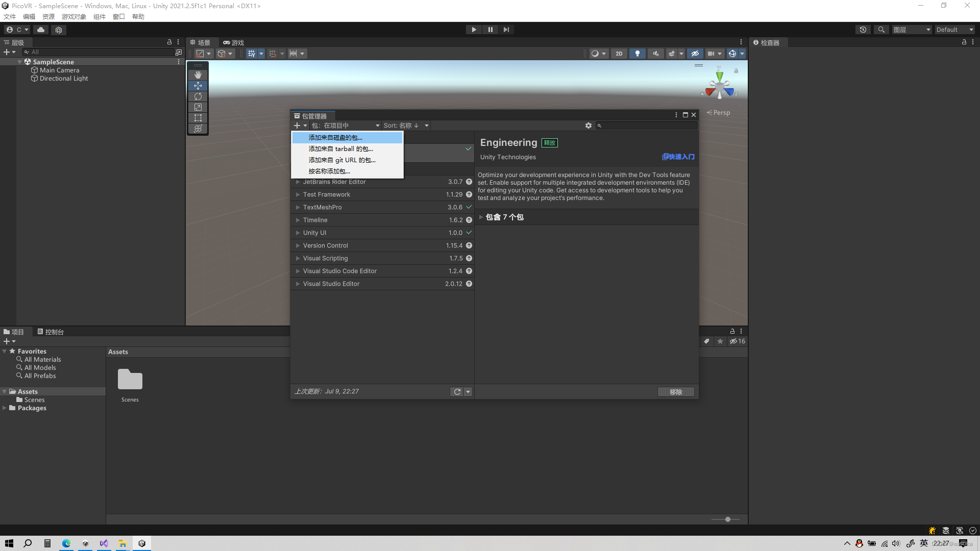Toggle scene audio mute button
Screen dimensions: 980x551
point(655,54)
